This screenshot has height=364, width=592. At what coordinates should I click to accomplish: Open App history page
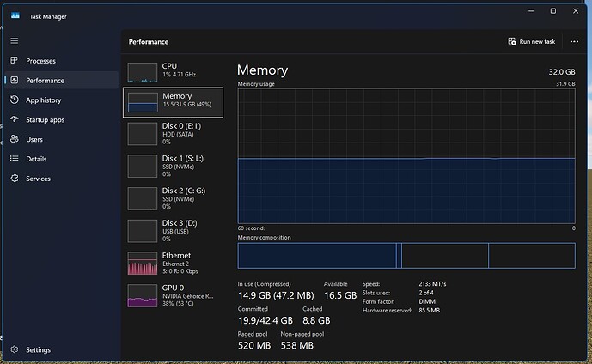coord(62,100)
